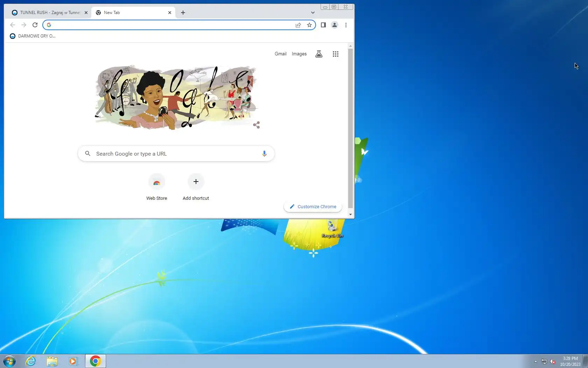
Task: Open the Web Store shortcut
Action: click(x=157, y=188)
